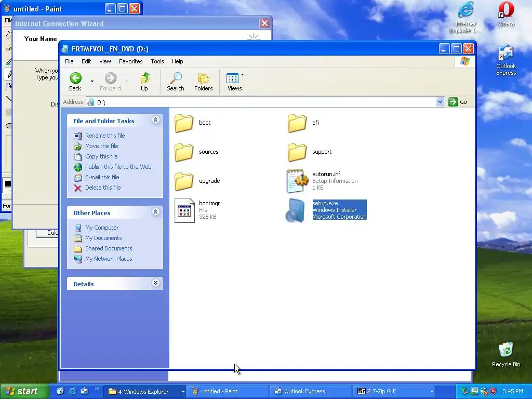Image resolution: width=532 pixels, height=399 pixels.
Task: Go to Shared Documents link
Action: pyautogui.click(x=109, y=248)
